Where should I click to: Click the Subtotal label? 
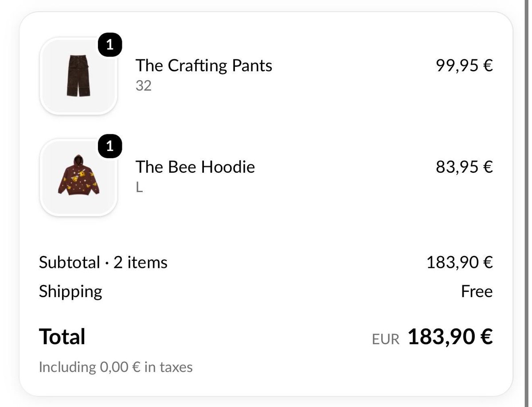[69, 263]
